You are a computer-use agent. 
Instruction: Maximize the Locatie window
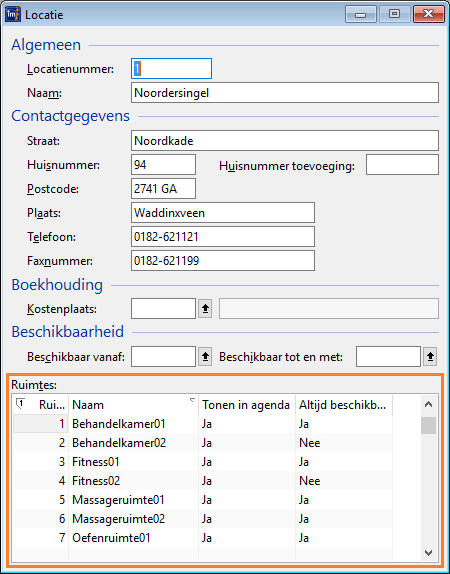[x=394, y=14]
